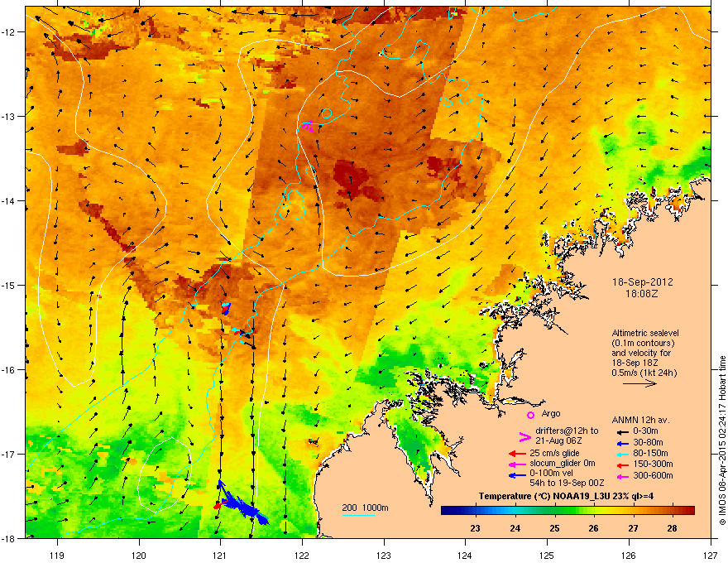Click the '0-30m' depth label
Viewport: 728px width, 563px height.
pyautogui.click(x=645, y=431)
